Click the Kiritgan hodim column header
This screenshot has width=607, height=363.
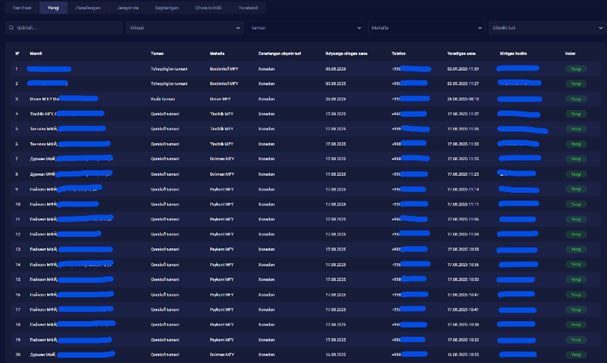coord(513,53)
